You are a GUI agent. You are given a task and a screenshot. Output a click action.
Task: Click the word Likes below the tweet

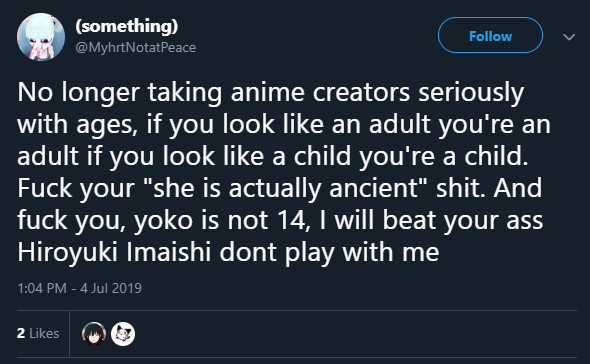(x=44, y=334)
